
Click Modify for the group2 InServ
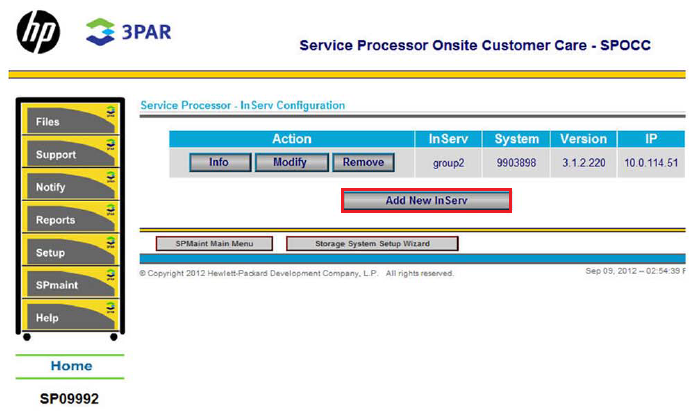point(291,162)
